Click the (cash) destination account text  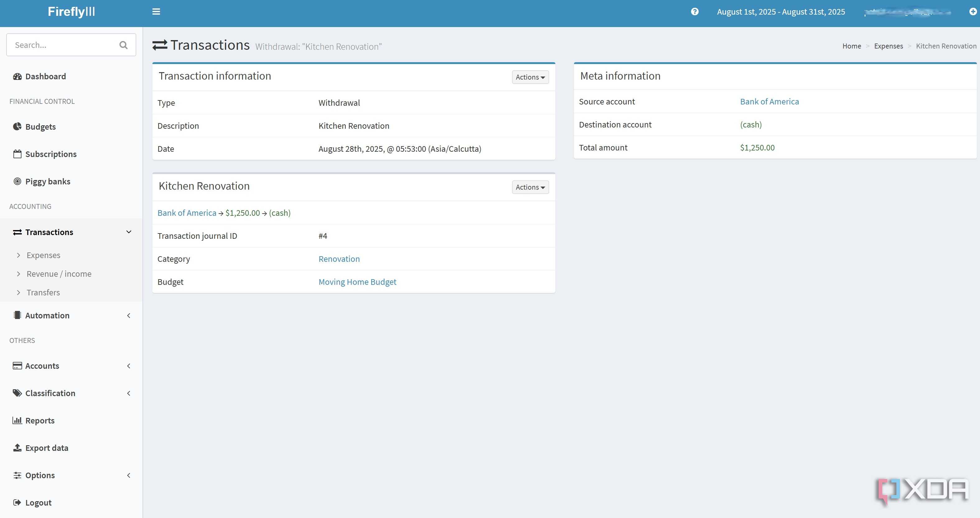(x=751, y=125)
